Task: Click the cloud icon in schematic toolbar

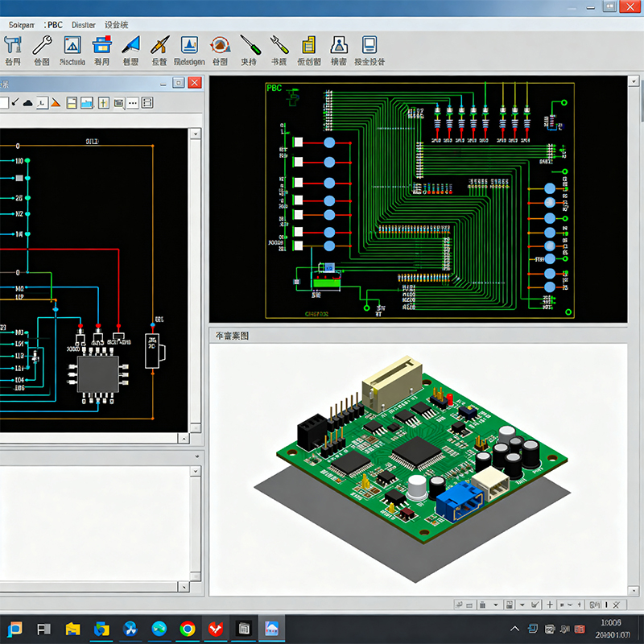Action: pyautogui.click(x=27, y=103)
